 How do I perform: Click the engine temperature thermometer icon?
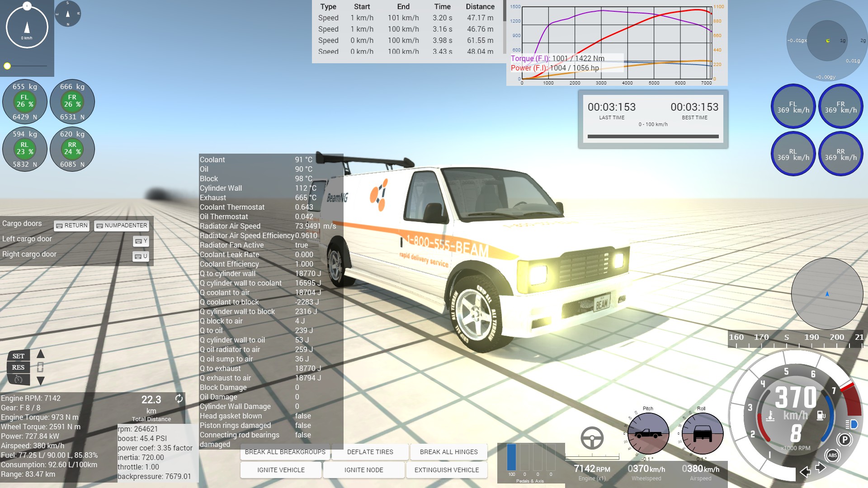pos(769,416)
